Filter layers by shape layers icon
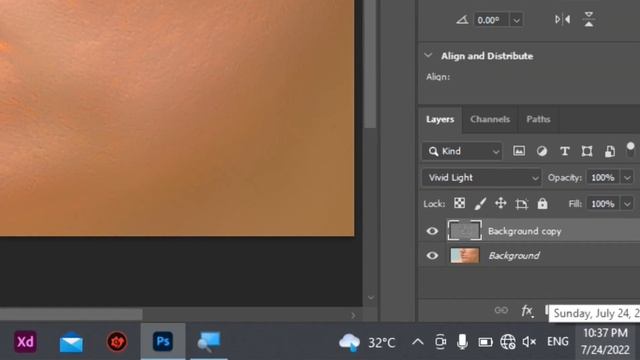 [587, 151]
